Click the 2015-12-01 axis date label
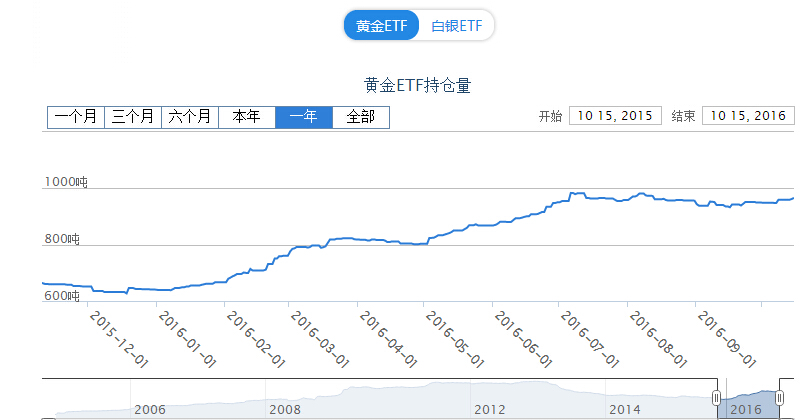Viewport: 801px width, 420px height. pyautogui.click(x=119, y=340)
